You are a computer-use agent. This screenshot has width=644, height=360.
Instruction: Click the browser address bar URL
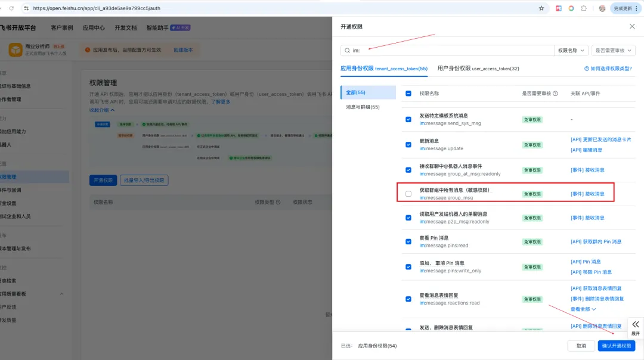[x=97, y=8]
